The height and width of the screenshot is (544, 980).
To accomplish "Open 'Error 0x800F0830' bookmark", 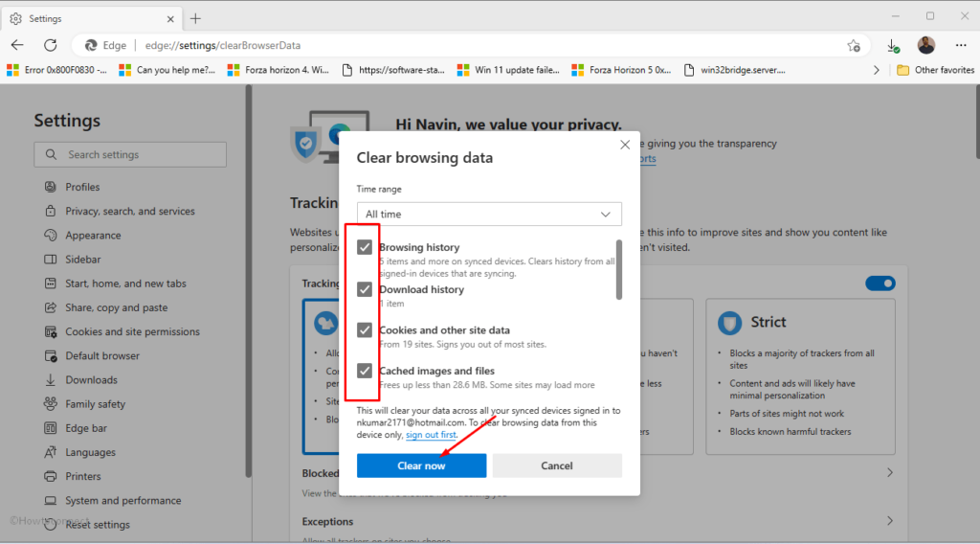I will [x=56, y=70].
